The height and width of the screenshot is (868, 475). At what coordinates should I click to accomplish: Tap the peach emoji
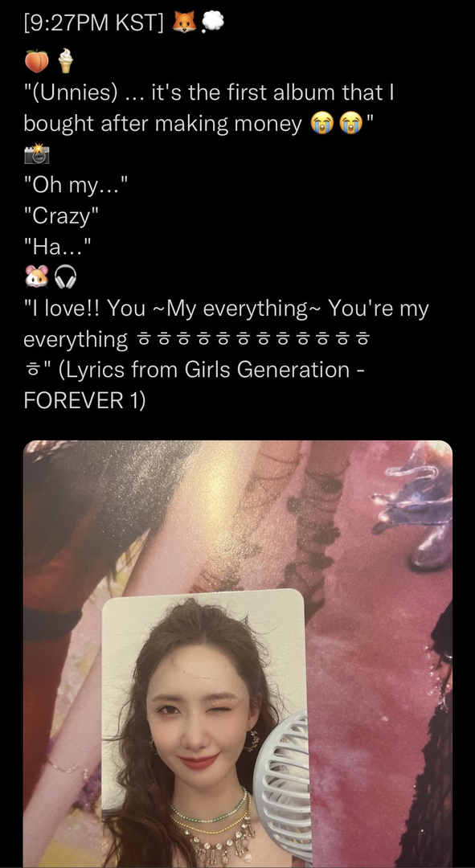36,61
